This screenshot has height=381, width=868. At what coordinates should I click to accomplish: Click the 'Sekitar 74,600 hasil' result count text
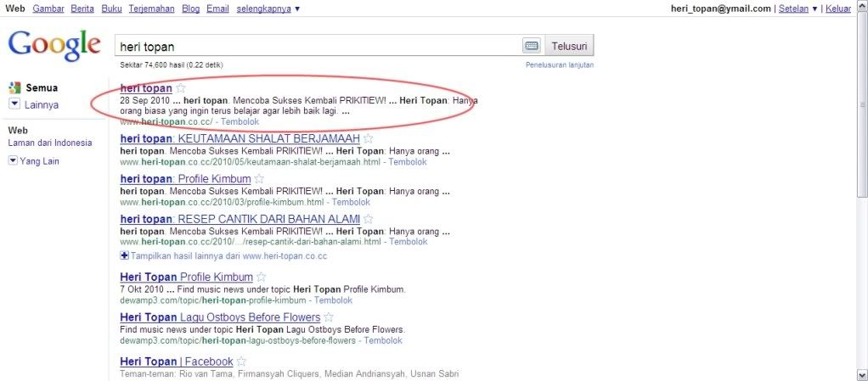pyautogui.click(x=172, y=65)
